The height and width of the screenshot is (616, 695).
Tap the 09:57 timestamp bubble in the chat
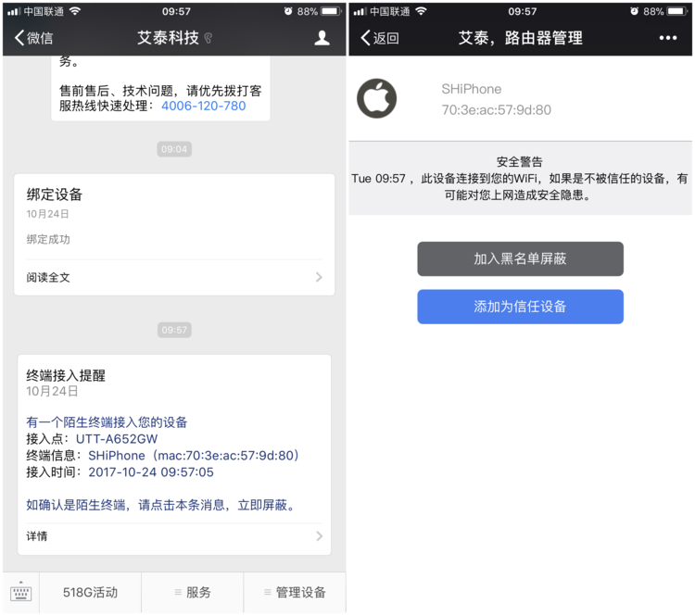174,330
